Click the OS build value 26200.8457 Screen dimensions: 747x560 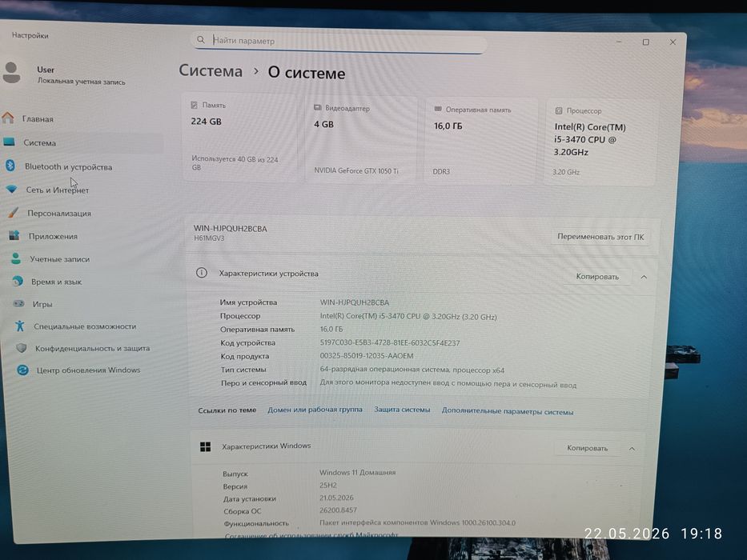338,510
